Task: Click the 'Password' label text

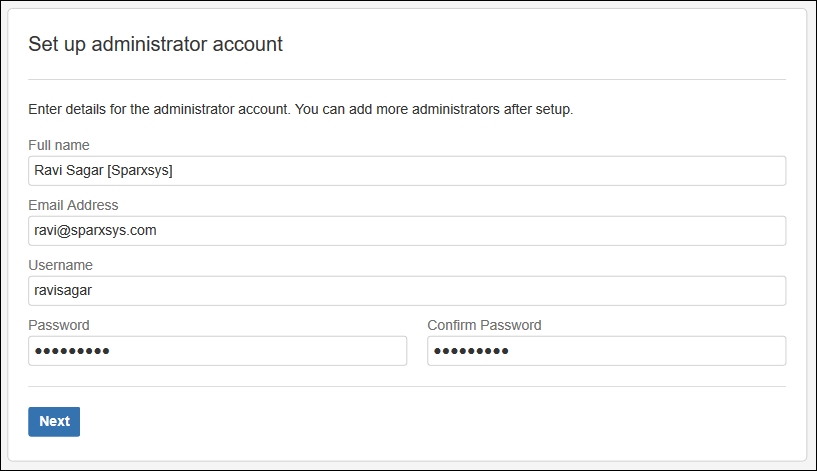Action: (59, 325)
